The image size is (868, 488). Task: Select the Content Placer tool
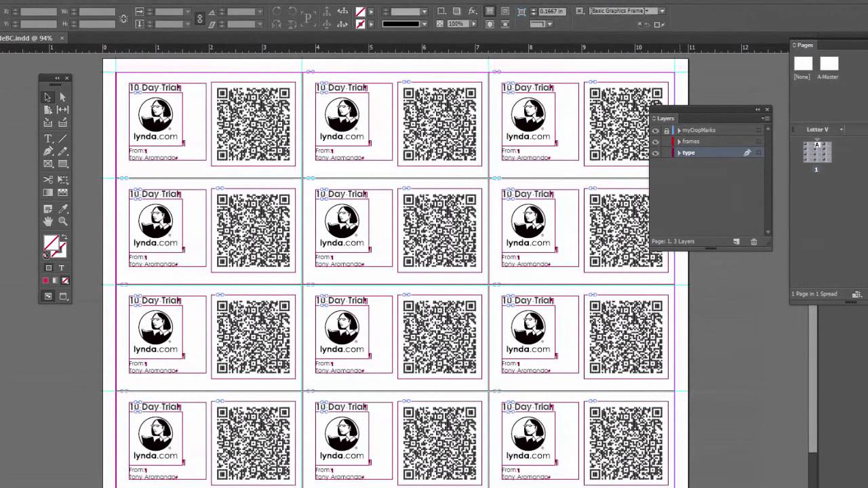(62, 123)
